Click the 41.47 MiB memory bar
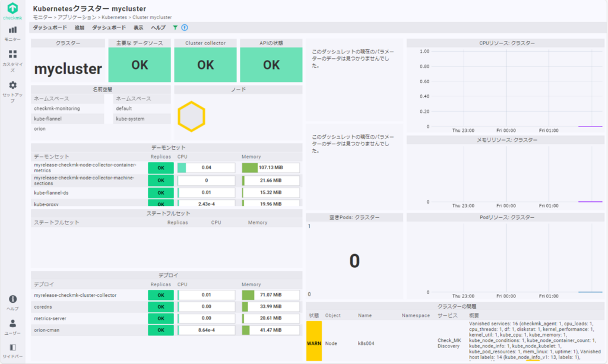This screenshot has width=608, height=364. point(271,330)
